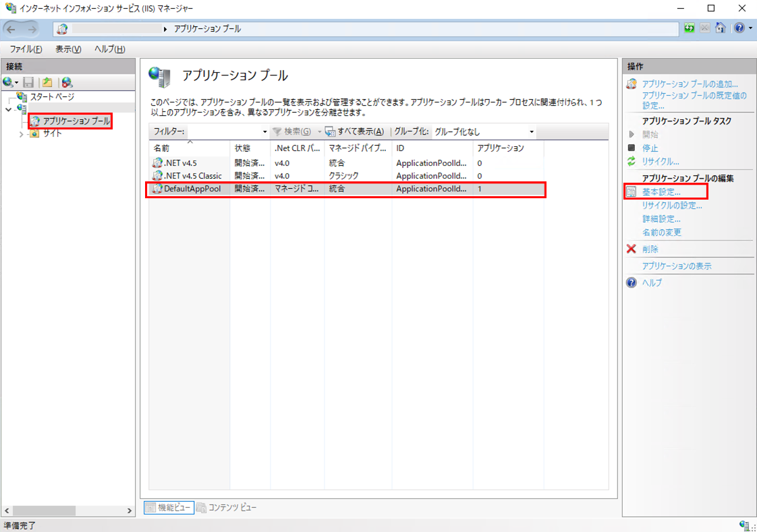Click the forward navigation arrow
This screenshot has height=532, width=757.
tap(32, 30)
